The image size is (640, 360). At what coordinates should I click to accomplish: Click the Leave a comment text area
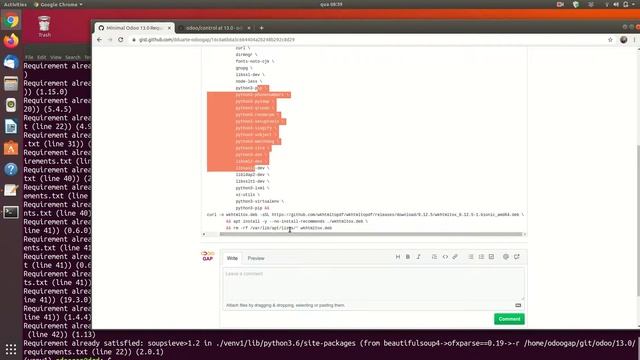click(373, 284)
